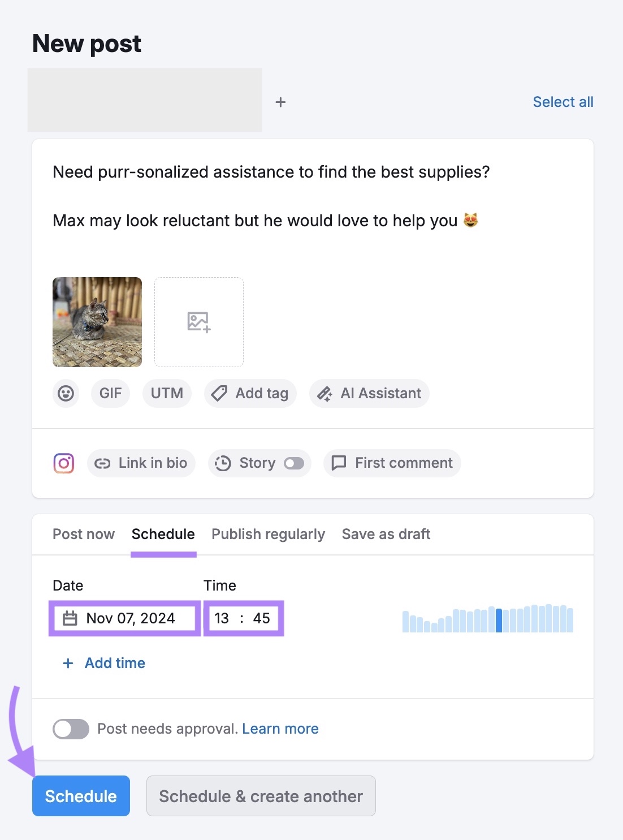The image size is (623, 840).
Task: Open the UTM builder icon
Action: 167,393
